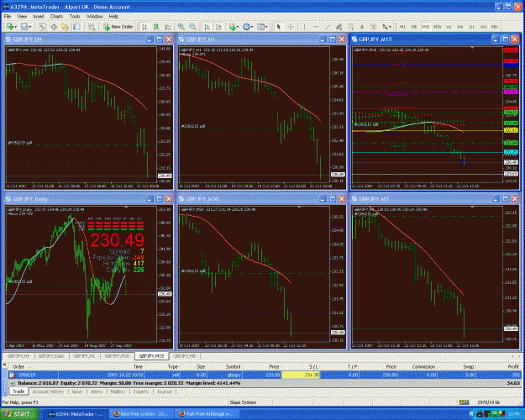Click the New Order button

tap(118, 27)
